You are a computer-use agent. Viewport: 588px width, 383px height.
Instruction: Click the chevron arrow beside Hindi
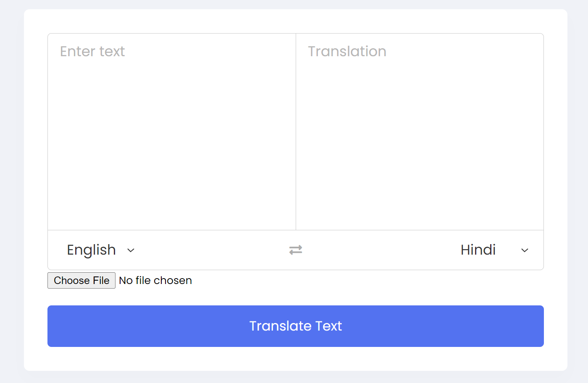point(525,250)
